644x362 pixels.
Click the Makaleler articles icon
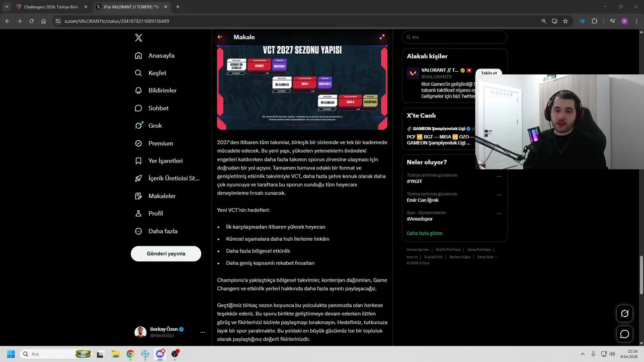138,196
